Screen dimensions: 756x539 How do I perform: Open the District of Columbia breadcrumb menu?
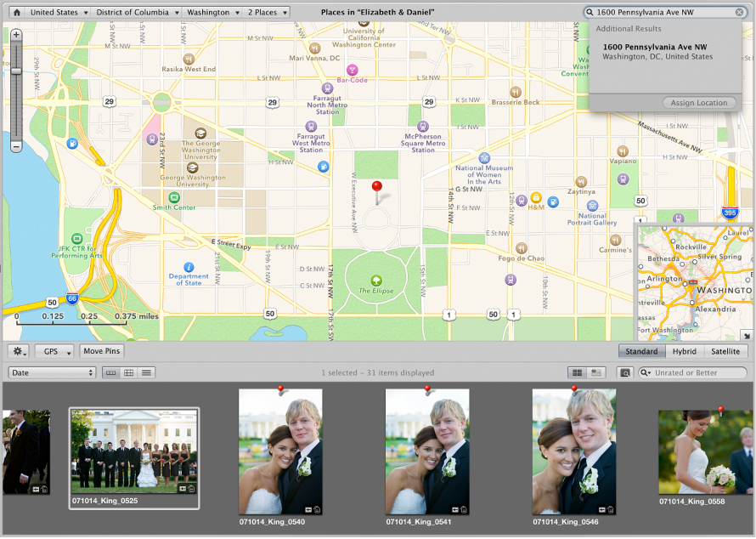136,12
